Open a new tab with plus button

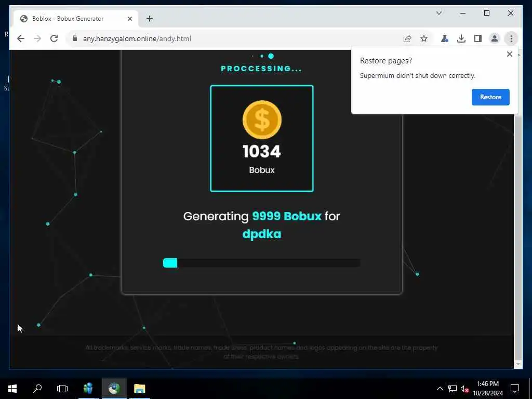click(150, 19)
